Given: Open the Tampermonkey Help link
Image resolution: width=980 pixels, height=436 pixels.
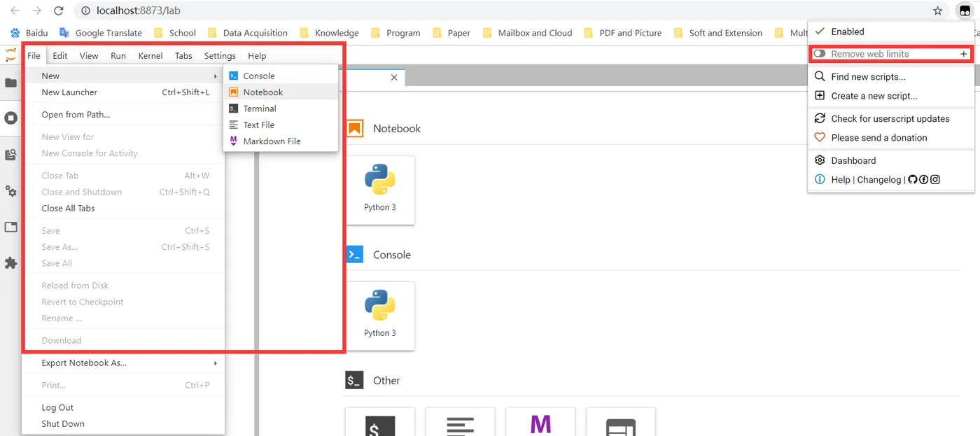Looking at the screenshot, I should coord(841,180).
